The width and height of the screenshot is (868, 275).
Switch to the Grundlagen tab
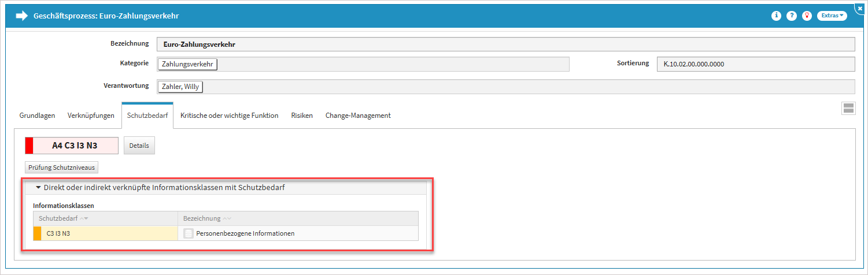(x=38, y=116)
